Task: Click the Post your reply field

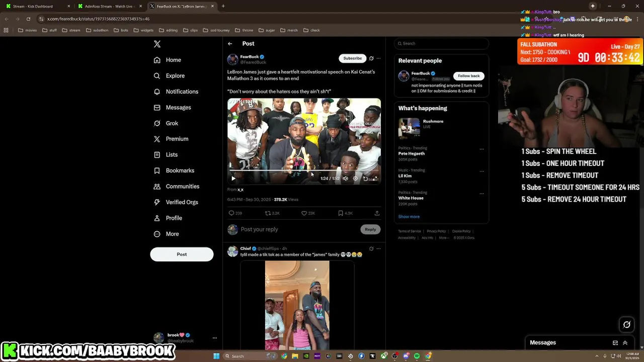Action: click(299, 229)
